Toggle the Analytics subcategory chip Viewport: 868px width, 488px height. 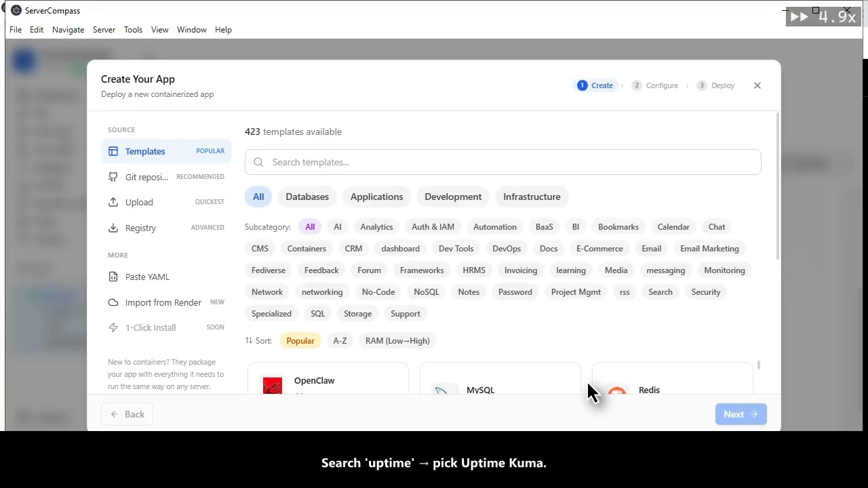click(376, 227)
